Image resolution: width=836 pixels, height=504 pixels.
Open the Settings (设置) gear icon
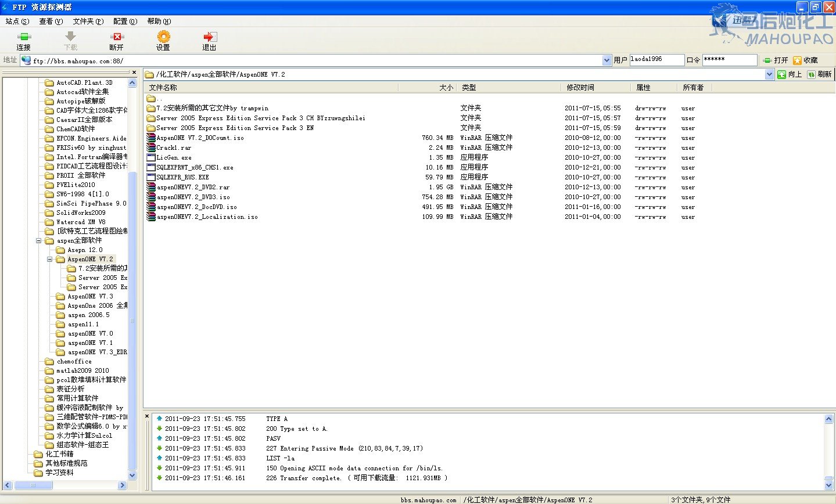[x=163, y=37]
